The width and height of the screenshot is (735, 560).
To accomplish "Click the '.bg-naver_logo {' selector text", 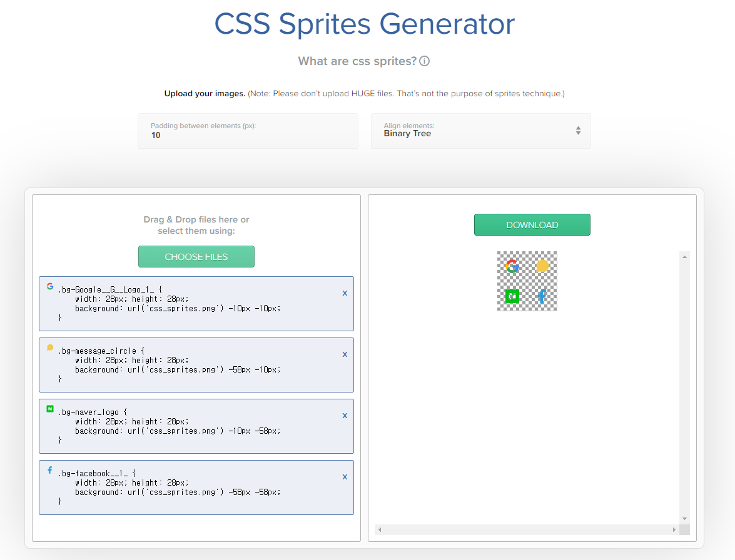I will [93, 412].
